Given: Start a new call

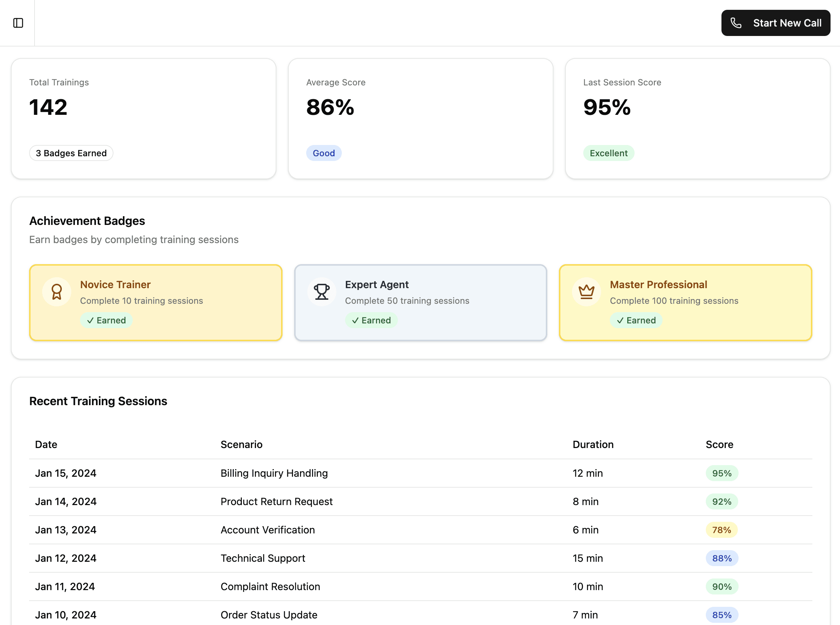Looking at the screenshot, I should pos(776,23).
